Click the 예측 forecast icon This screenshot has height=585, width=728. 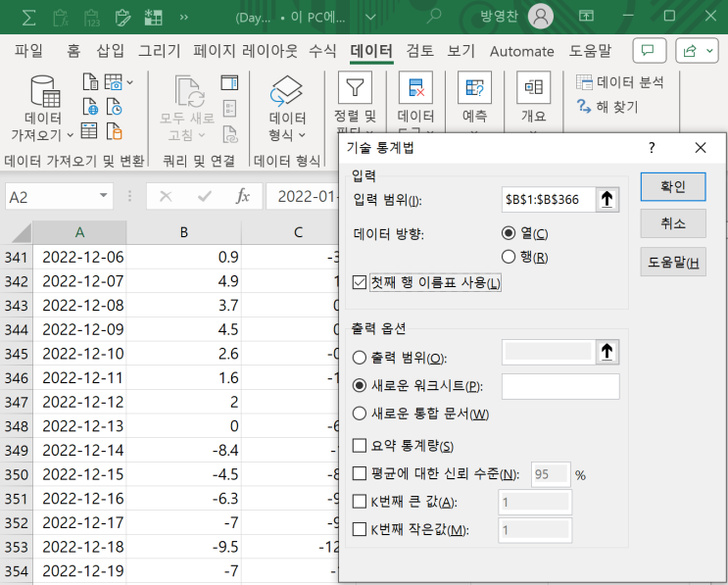474,89
